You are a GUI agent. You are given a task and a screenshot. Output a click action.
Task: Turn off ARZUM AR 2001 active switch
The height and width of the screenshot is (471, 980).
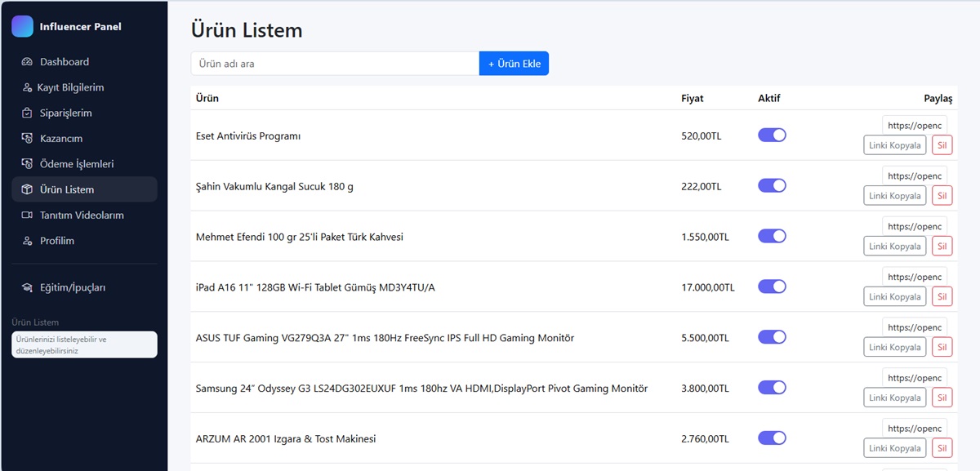pos(772,438)
